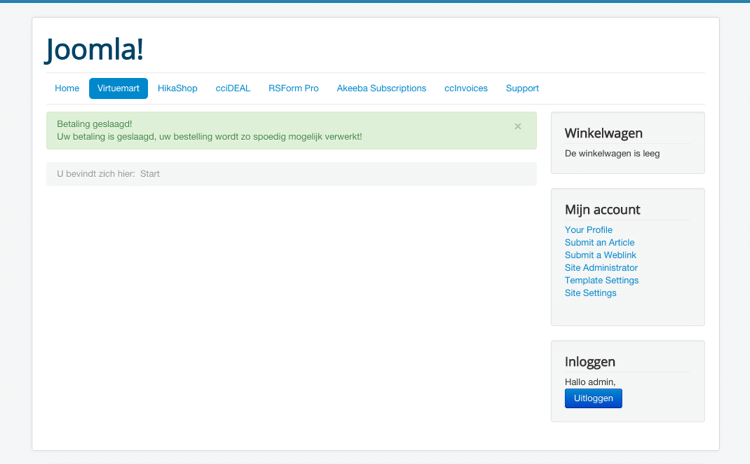
Task: Click the Your Profile link
Action: 588,230
